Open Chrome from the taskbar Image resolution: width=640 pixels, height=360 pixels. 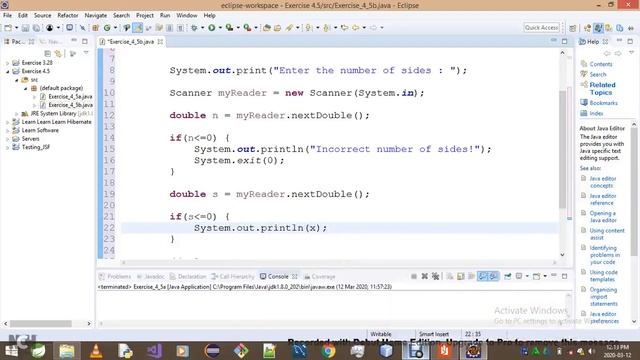(x=328, y=351)
